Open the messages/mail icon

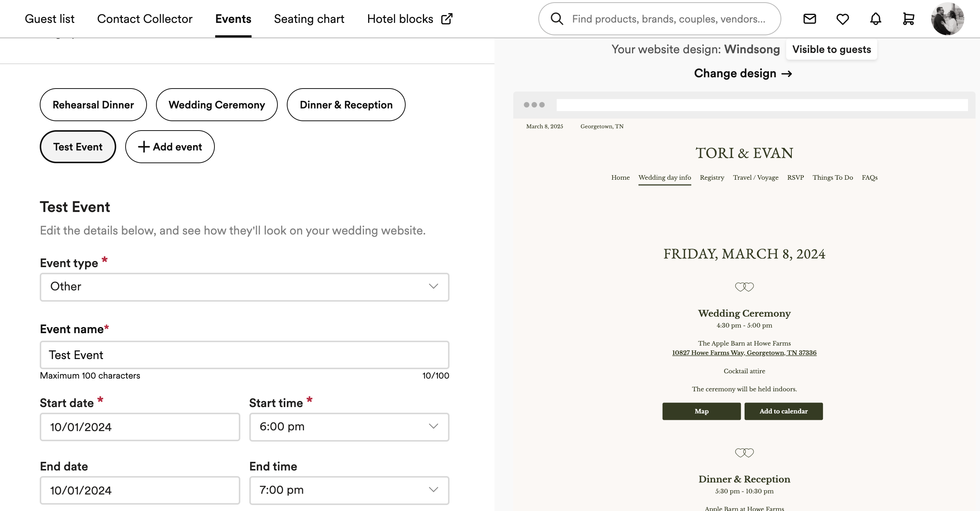(x=810, y=19)
